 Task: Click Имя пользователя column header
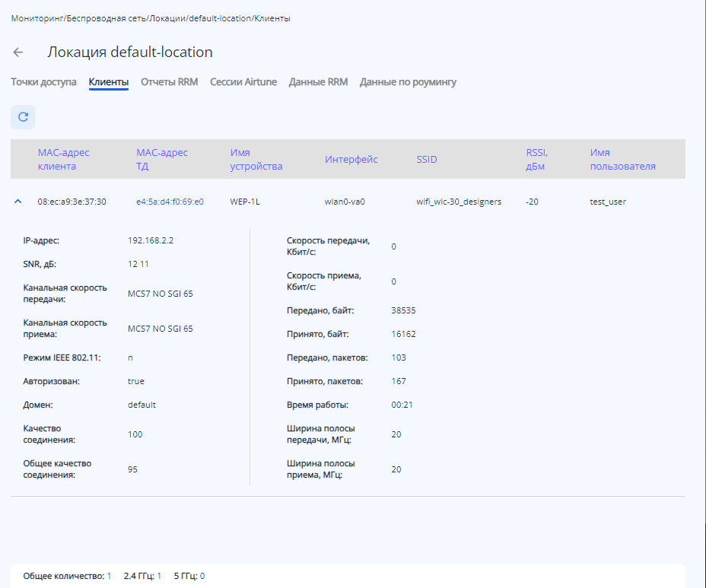(x=622, y=160)
